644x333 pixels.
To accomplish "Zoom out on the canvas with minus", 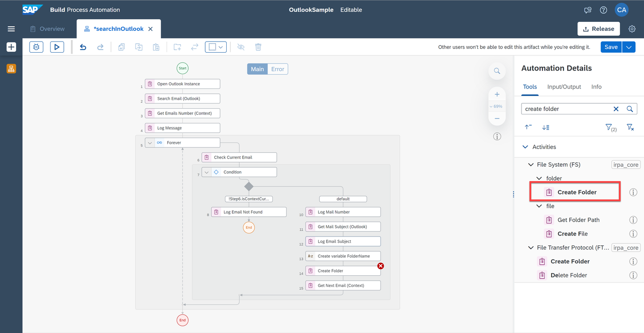I will tap(497, 118).
